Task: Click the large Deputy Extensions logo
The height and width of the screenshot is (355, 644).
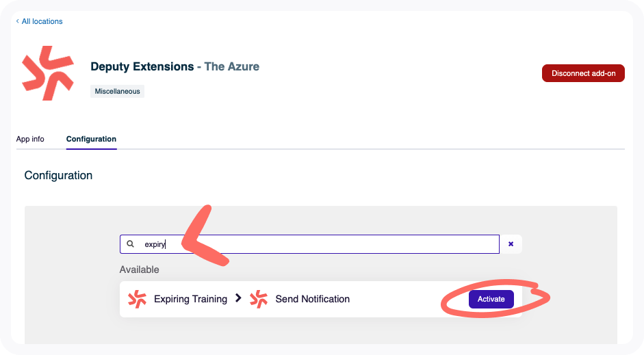Action: pyautogui.click(x=48, y=73)
